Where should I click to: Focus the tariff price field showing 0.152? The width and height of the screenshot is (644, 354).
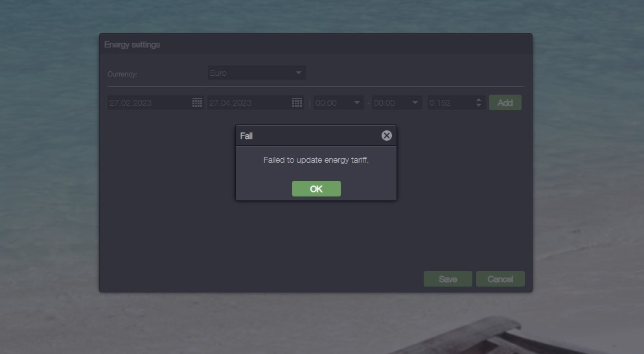click(450, 102)
